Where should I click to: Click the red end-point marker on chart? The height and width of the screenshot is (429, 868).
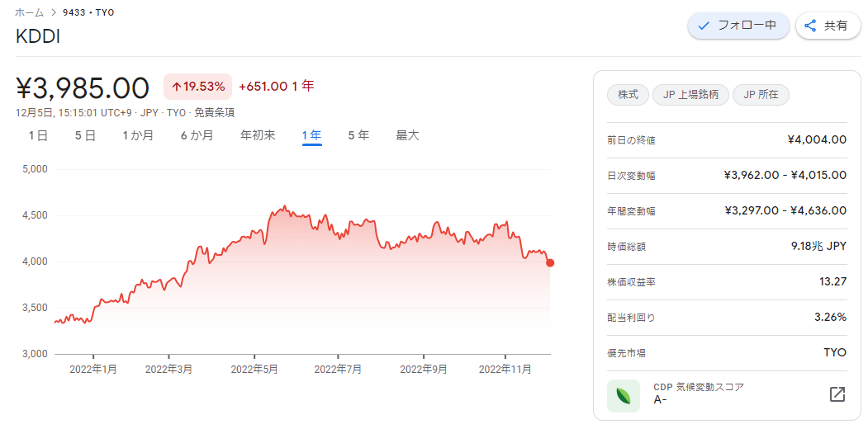coord(550,263)
